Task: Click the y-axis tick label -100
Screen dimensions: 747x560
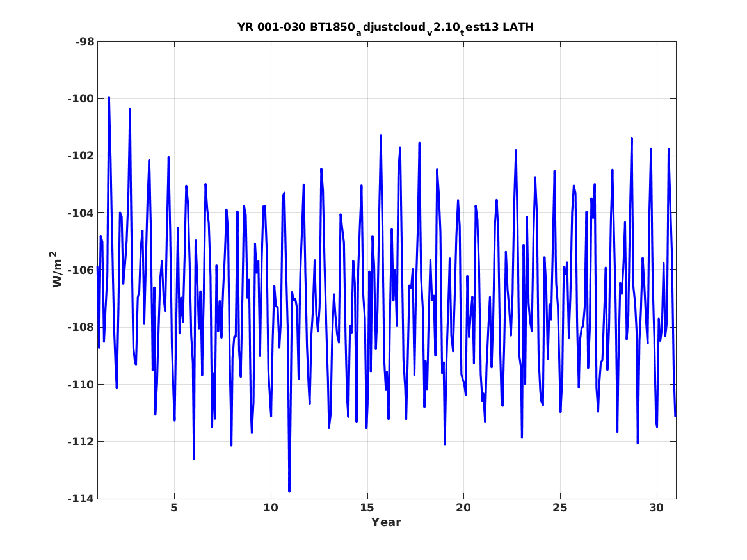Action: tap(81, 99)
